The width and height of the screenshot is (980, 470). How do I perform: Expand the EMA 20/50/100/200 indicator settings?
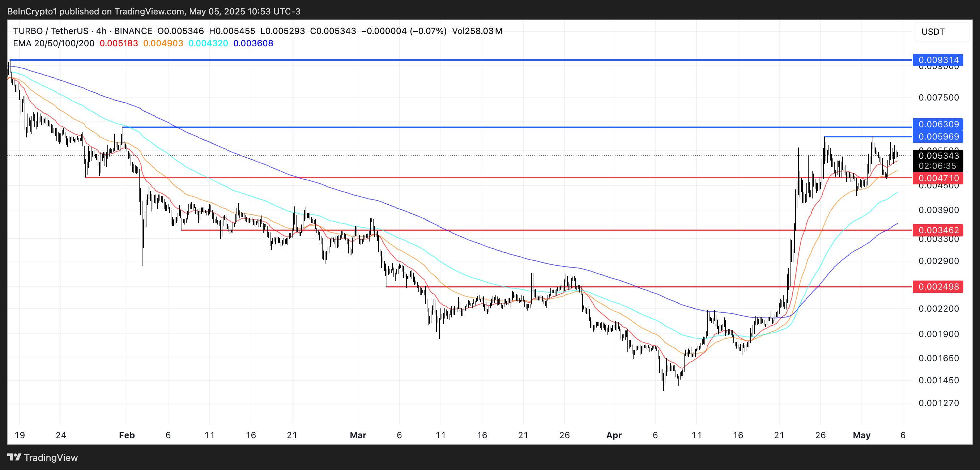coord(53,43)
